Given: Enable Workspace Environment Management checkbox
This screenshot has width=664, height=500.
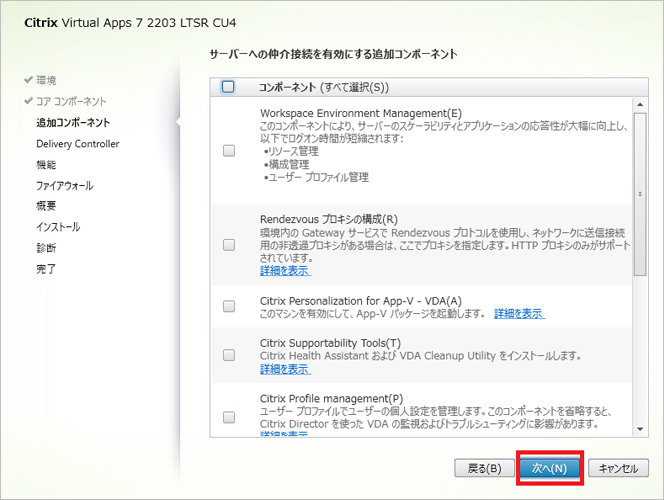Looking at the screenshot, I should pyautogui.click(x=229, y=151).
